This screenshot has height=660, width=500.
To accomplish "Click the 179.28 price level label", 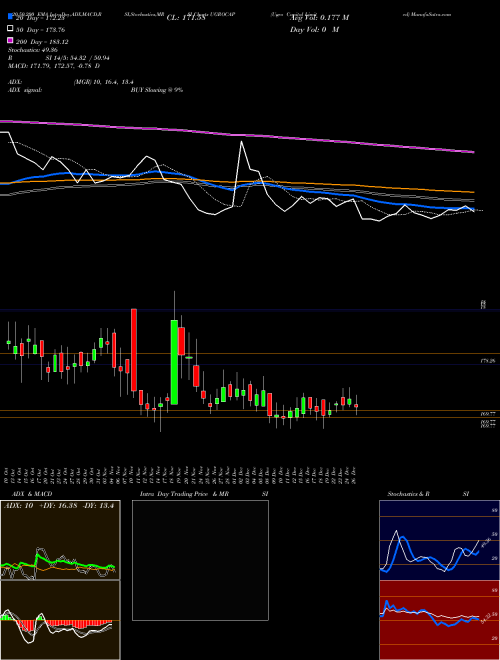I will click(x=488, y=361).
